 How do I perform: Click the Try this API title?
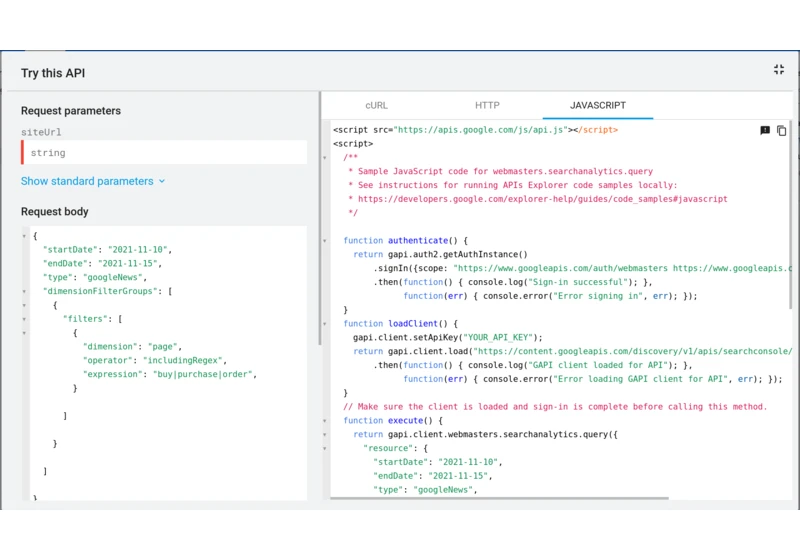point(53,73)
